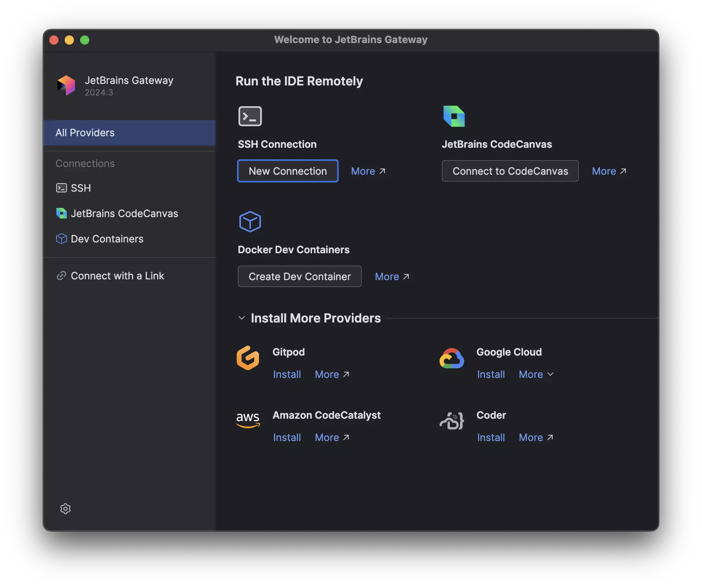This screenshot has width=702, height=588.
Task: Select All Providers in the sidebar
Action: 129,133
